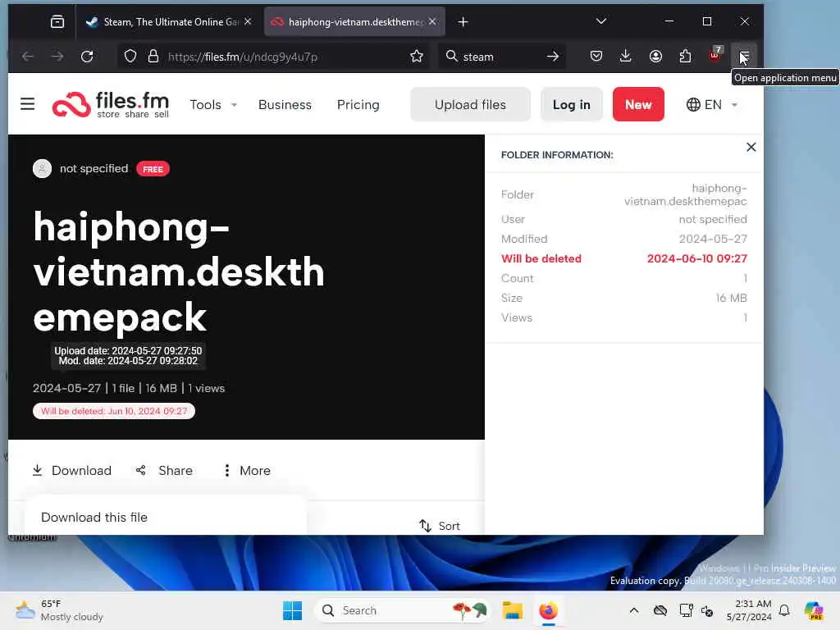Open Firefox application menu button
This screenshot has height=630, width=840.
point(743,57)
